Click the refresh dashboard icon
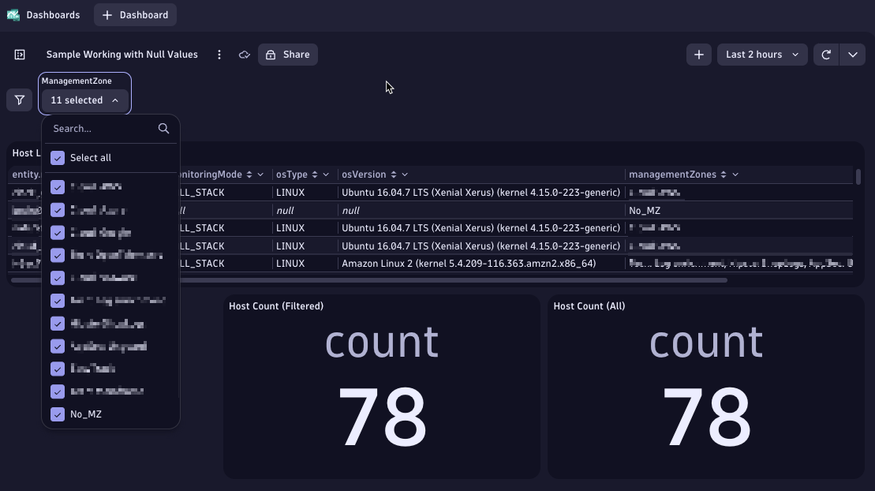The image size is (875, 491). pyautogui.click(x=826, y=55)
